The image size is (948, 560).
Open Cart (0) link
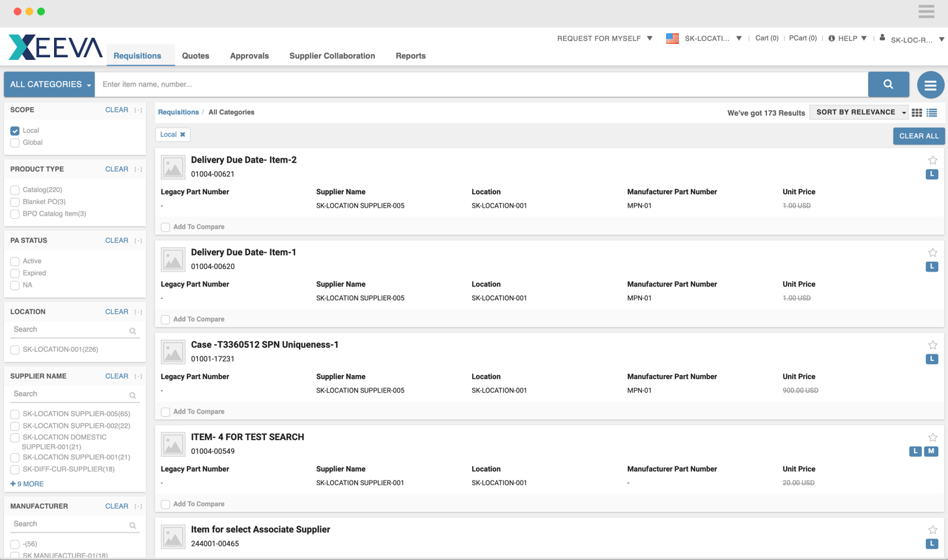(767, 38)
